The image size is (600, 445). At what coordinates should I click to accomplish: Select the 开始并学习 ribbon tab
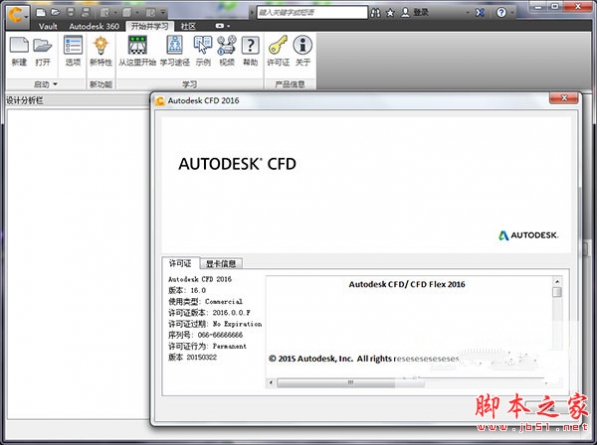(x=150, y=26)
